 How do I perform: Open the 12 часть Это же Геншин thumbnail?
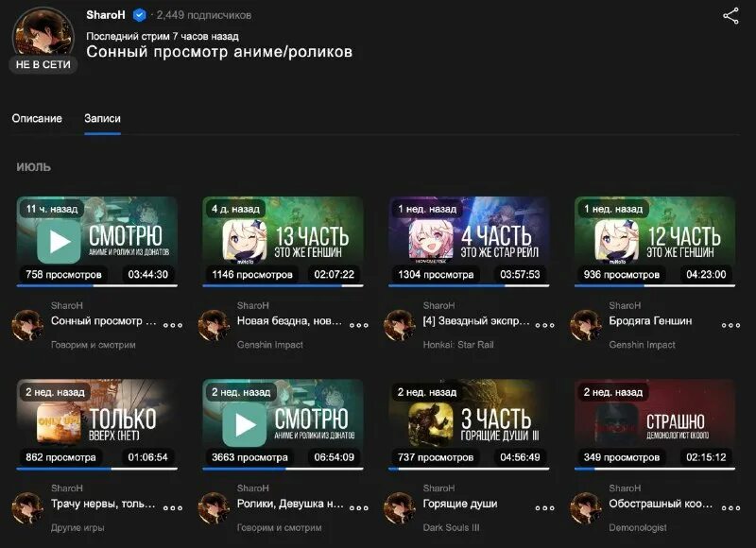[x=655, y=242]
